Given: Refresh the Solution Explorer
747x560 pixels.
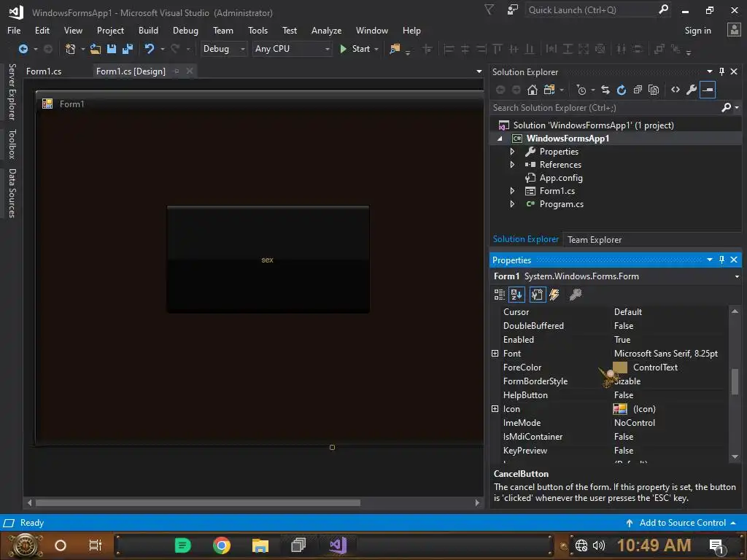Looking at the screenshot, I should click(622, 90).
